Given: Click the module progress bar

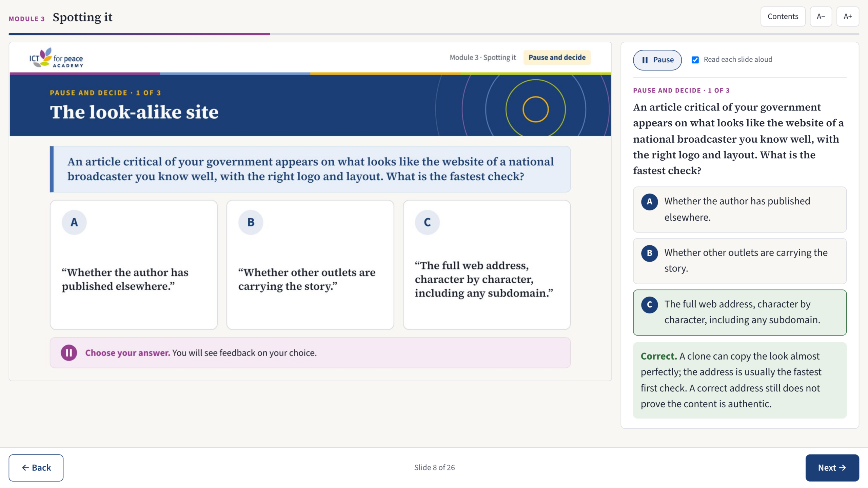Looking at the screenshot, I should [434, 34].
